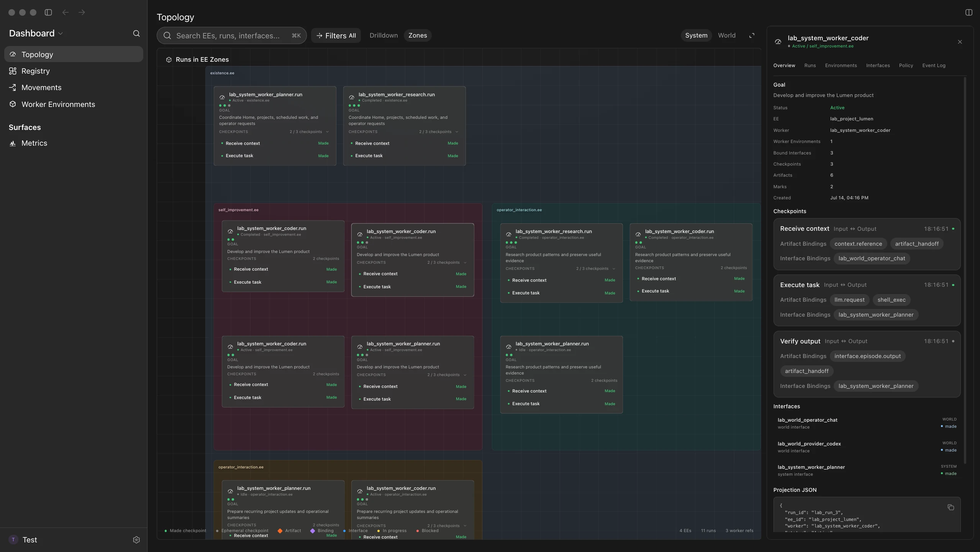Expand checkpoints on operator_interaction research run
Screen dimensions: 980x552
pyautogui.click(x=614, y=269)
